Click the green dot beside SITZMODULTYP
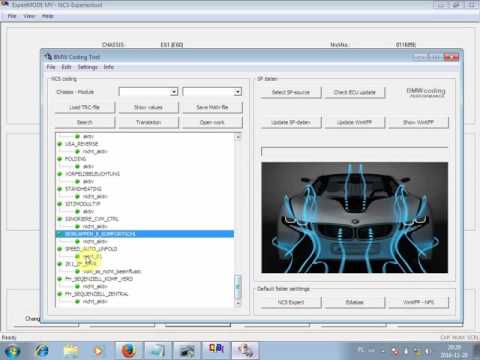Image resolution: width=480 pixels, height=360 pixels. pyautogui.click(x=60, y=204)
